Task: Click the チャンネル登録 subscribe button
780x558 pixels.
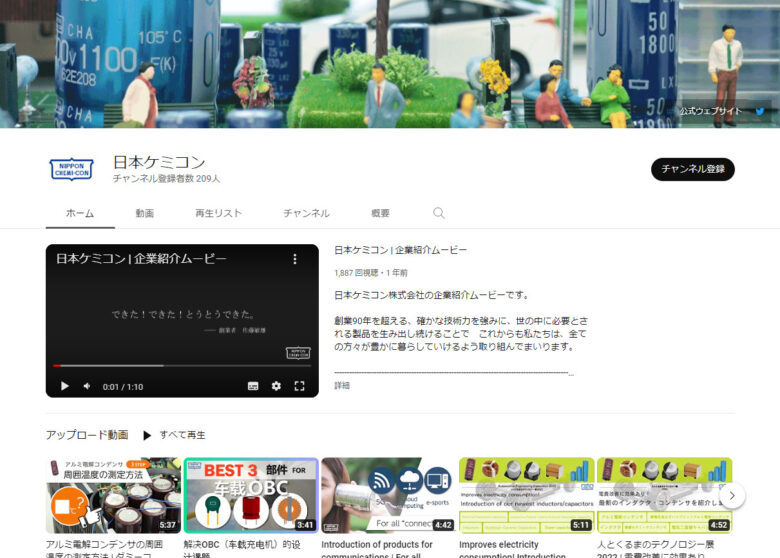Action: 692,169
